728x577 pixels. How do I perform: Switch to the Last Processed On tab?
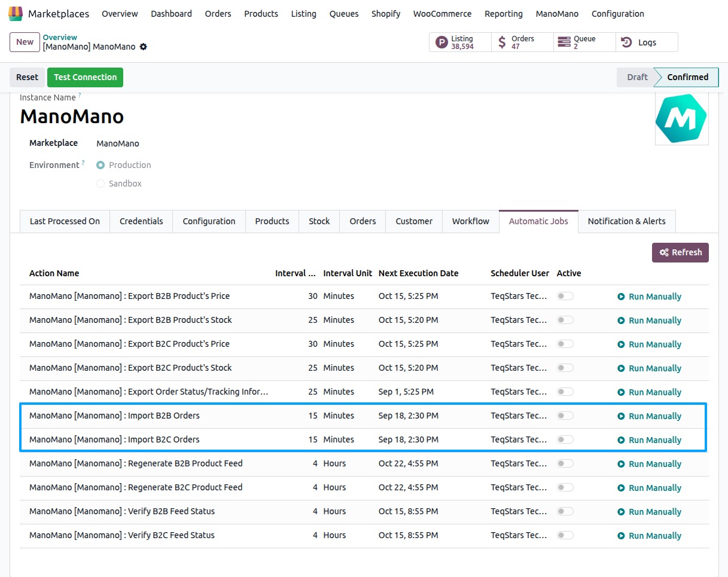[x=65, y=221]
